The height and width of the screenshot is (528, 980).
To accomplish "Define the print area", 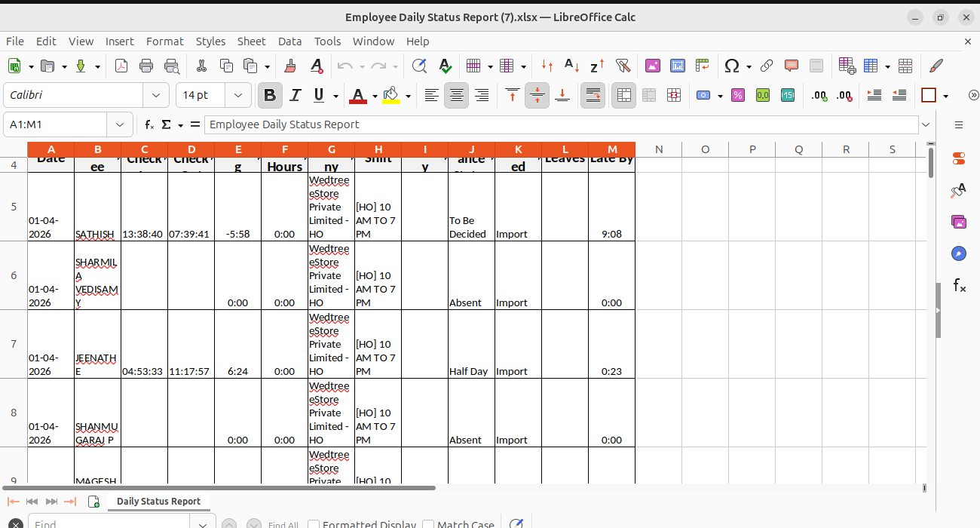I will tap(847, 66).
